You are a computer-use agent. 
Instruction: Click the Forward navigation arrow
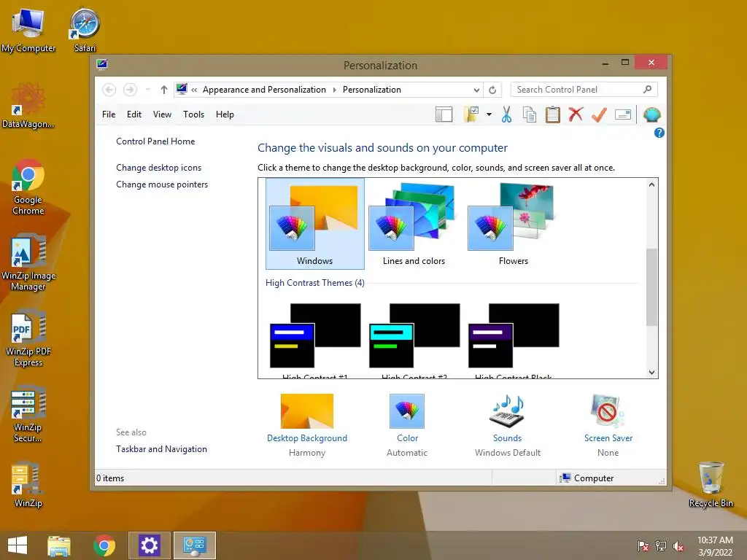(130, 90)
